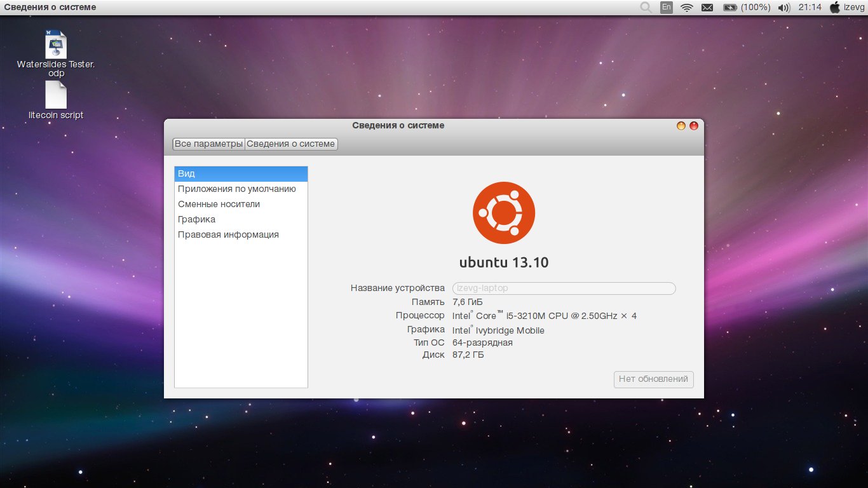Click disk value 87,2 ГБ
The width and height of the screenshot is (868, 488).
click(468, 355)
